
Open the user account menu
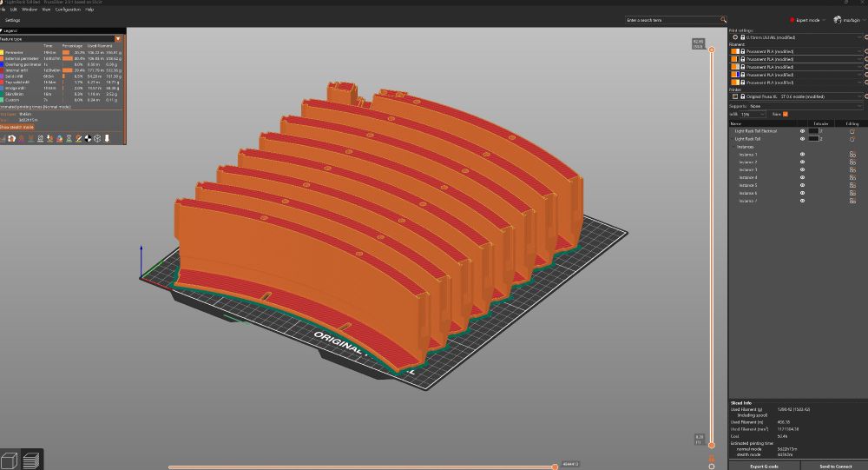848,20
